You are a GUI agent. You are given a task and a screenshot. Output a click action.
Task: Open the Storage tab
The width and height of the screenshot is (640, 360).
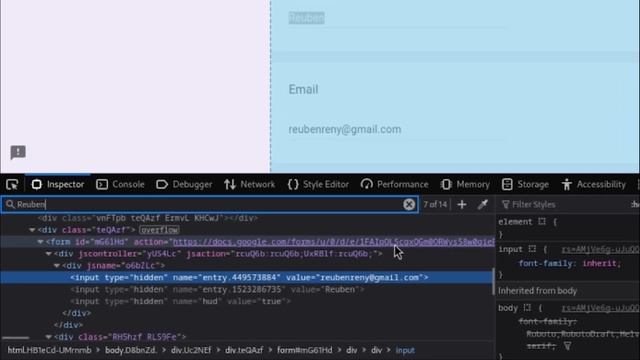[x=525, y=184]
